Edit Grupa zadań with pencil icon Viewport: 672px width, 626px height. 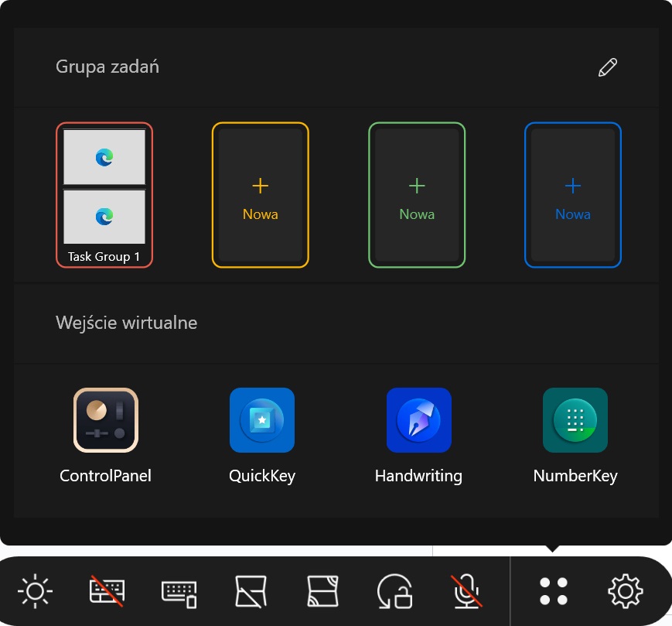click(x=608, y=67)
